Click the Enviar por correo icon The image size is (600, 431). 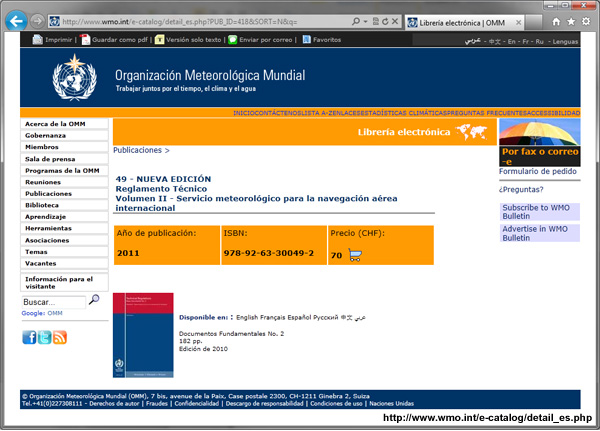pos(232,39)
